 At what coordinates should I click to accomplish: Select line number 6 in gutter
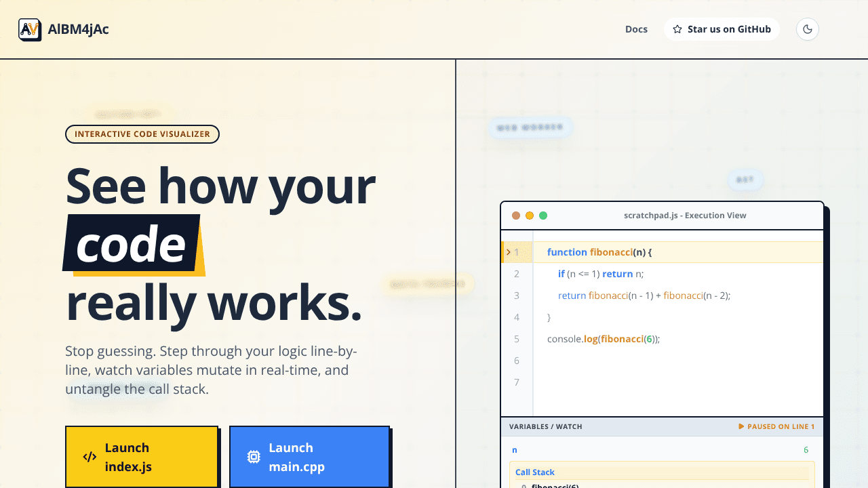coord(517,361)
